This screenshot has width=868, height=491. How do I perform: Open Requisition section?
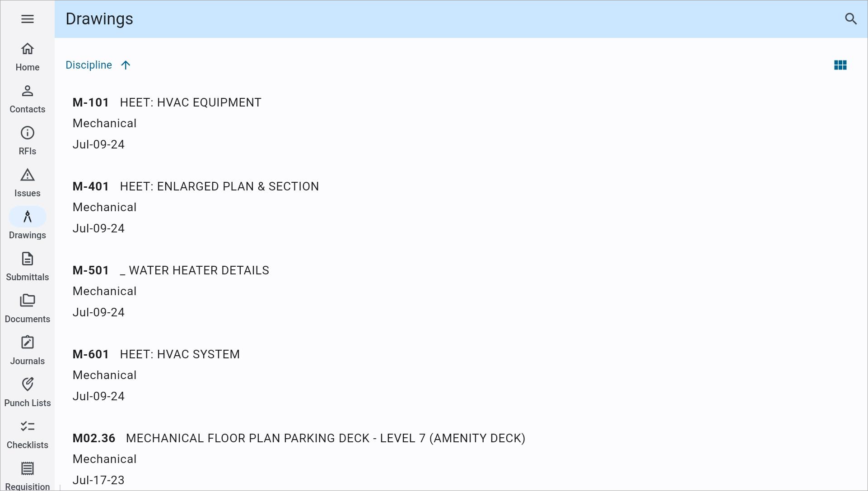(x=28, y=476)
